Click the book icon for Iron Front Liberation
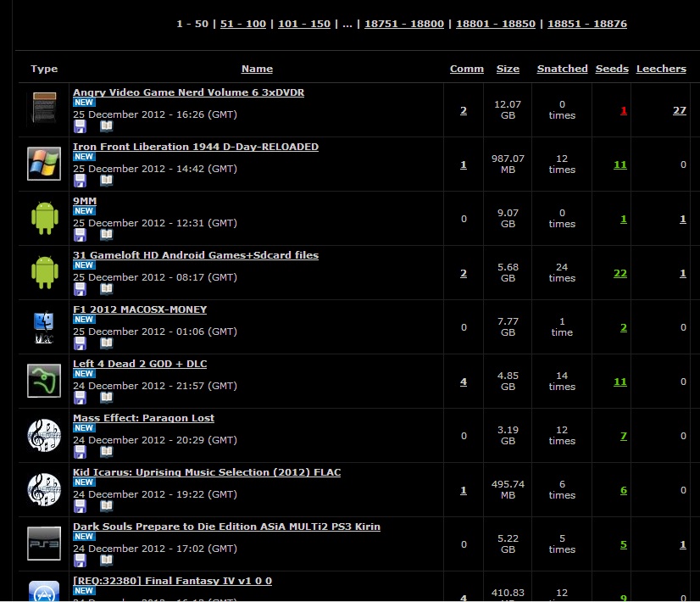The width and height of the screenshot is (700, 602). coord(106,180)
